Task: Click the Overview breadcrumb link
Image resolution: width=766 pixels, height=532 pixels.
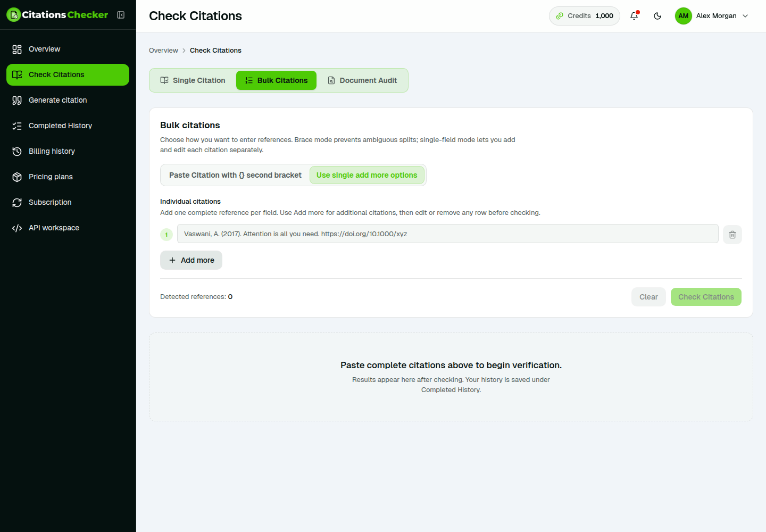Action: pos(163,51)
